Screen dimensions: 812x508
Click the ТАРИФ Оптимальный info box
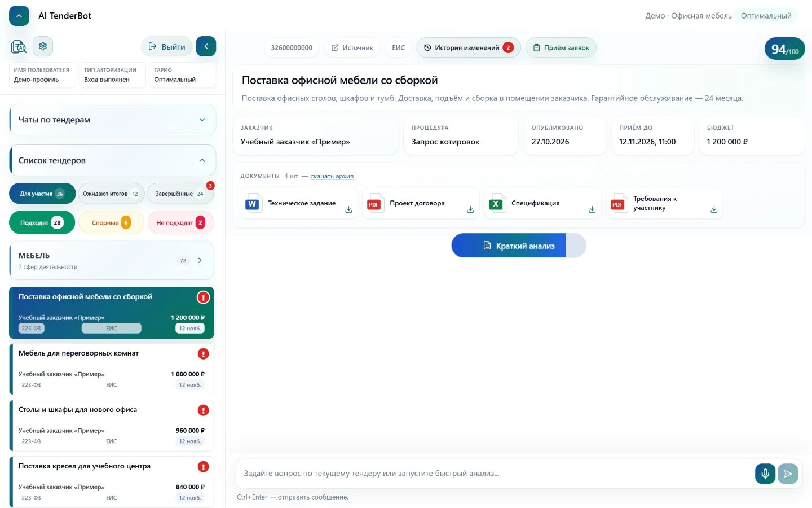tap(183, 75)
